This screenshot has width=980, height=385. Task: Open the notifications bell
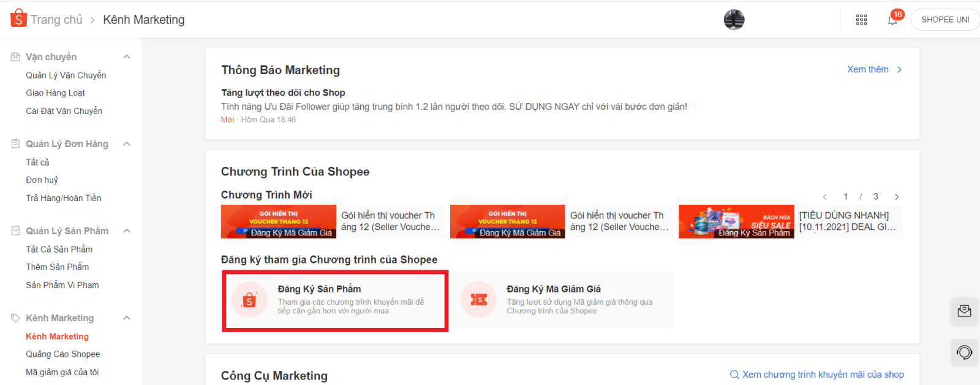892,20
